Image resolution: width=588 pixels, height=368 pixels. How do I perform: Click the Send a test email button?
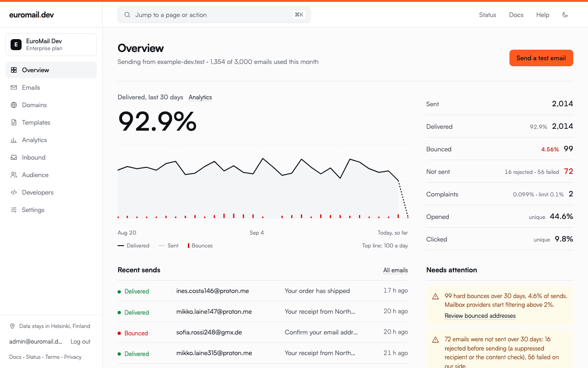(541, 58)
